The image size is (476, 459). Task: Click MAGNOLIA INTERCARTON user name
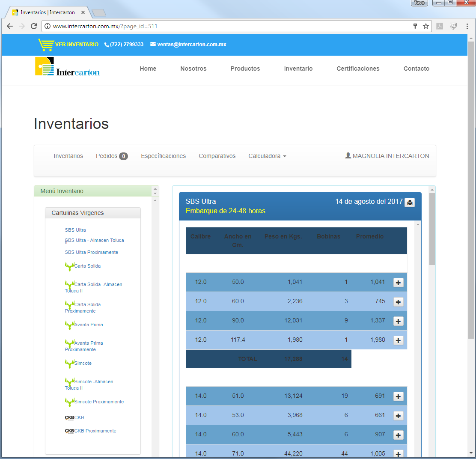pos(391,156)
